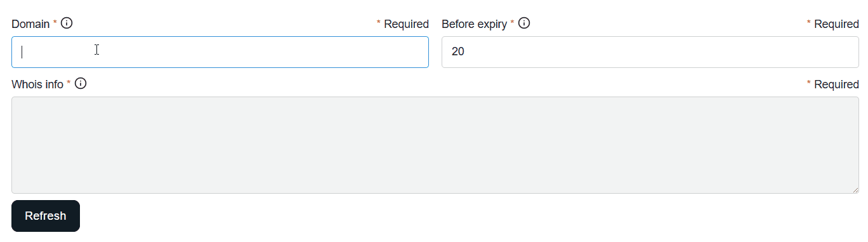Click the red asterisk after Whois info label
The height and width of the screenshot is (242, 868).
click(x=69, y=83)
